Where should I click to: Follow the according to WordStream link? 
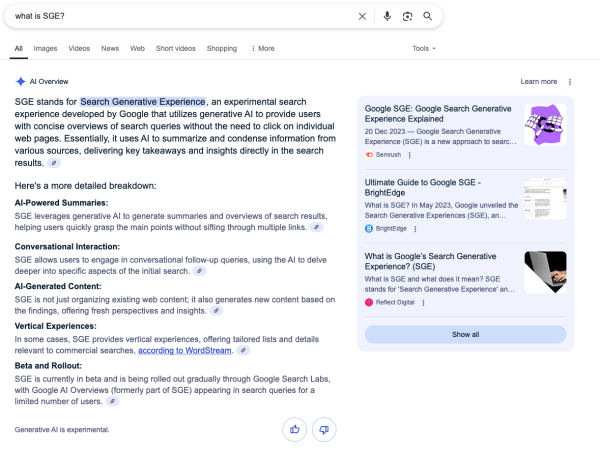tap(184, 351)
